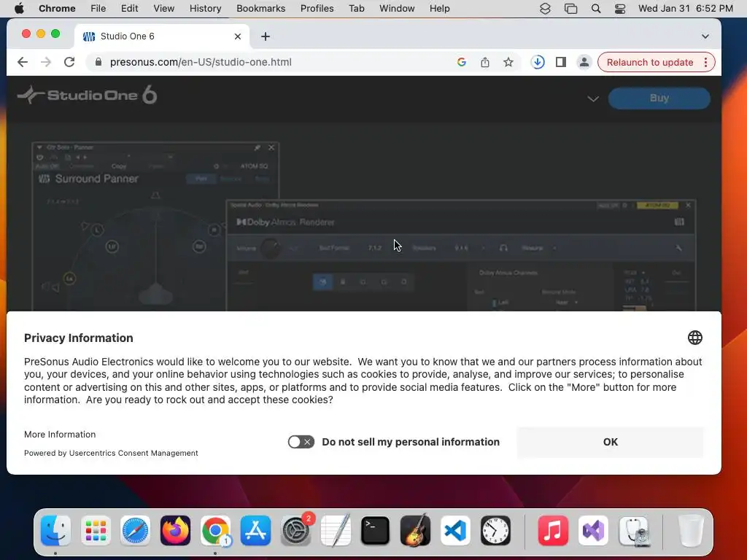
Task: Open Chrome profile avatar
Action: tap(584, 62)
